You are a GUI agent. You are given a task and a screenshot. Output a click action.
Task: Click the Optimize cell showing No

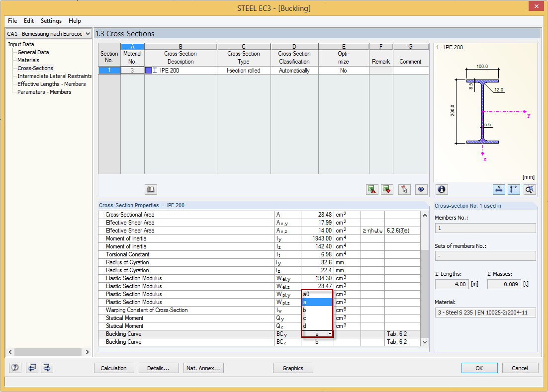coord(344,71)
